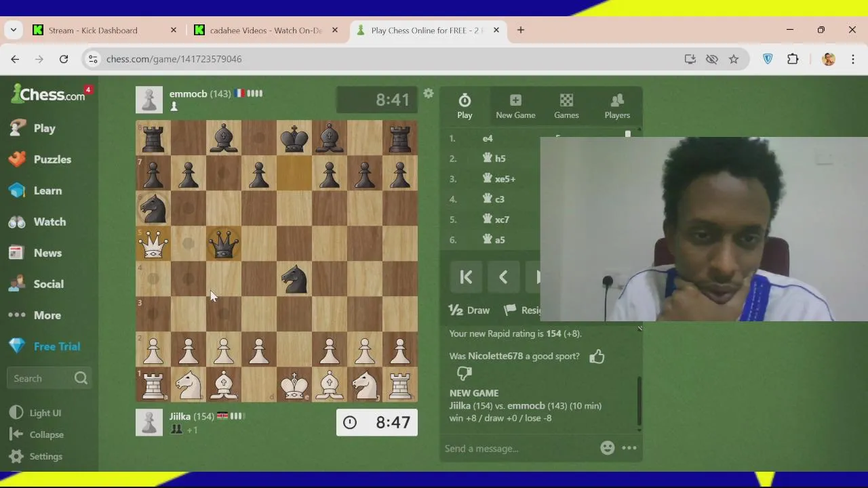
Task: View site information icon
Action: pyautogui.click(x=94, y=59)
